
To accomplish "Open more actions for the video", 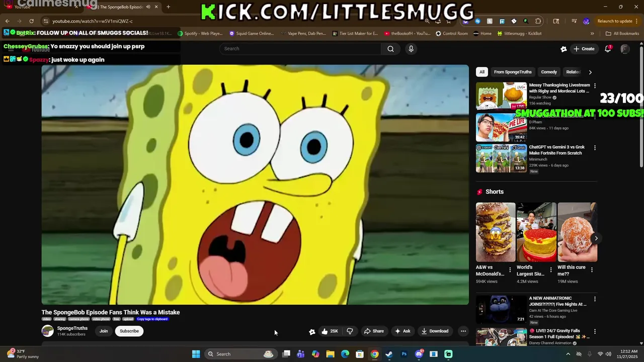I will (463, 331).
